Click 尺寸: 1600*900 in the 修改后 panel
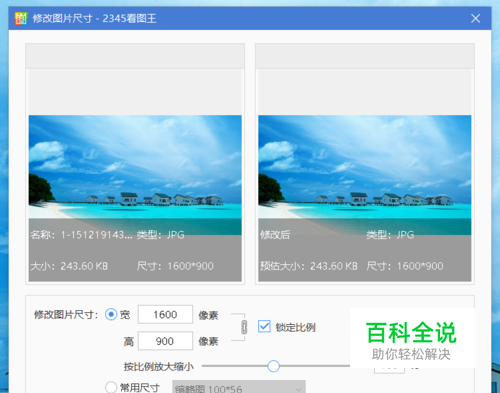The width and height of the screenshot is (500, 393). 405,266
